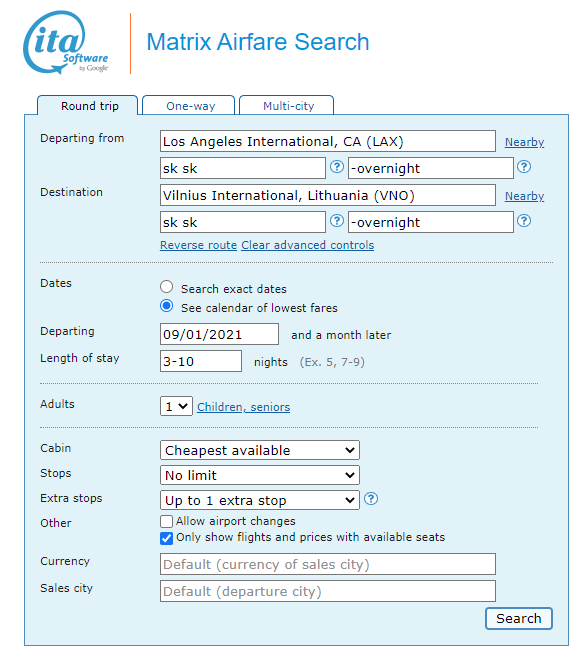Enable Allow airport changes checkbox
This screenshot has height=653, width=584.
166,521
